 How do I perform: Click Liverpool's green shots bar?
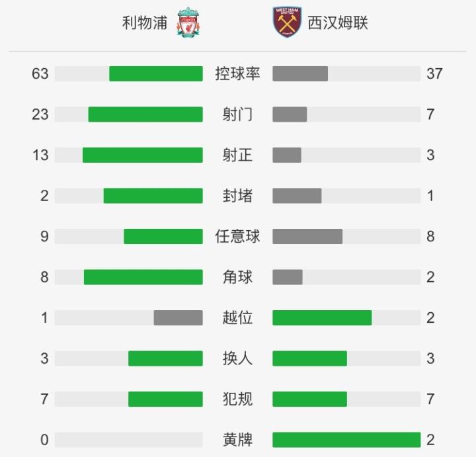point(145,114)
